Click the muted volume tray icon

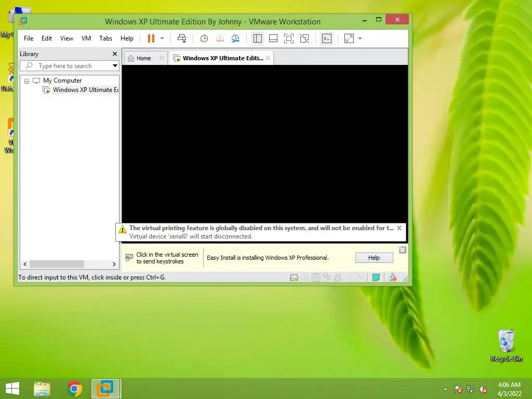pos(483,389)
